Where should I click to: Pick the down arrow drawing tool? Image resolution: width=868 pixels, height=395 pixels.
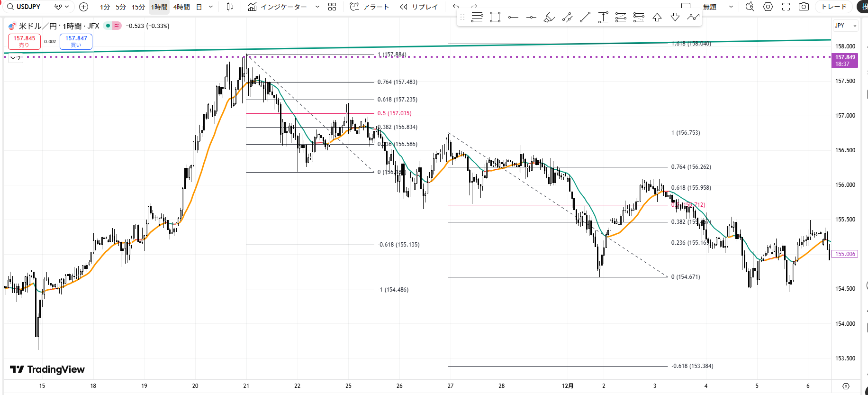click(675, 18)
